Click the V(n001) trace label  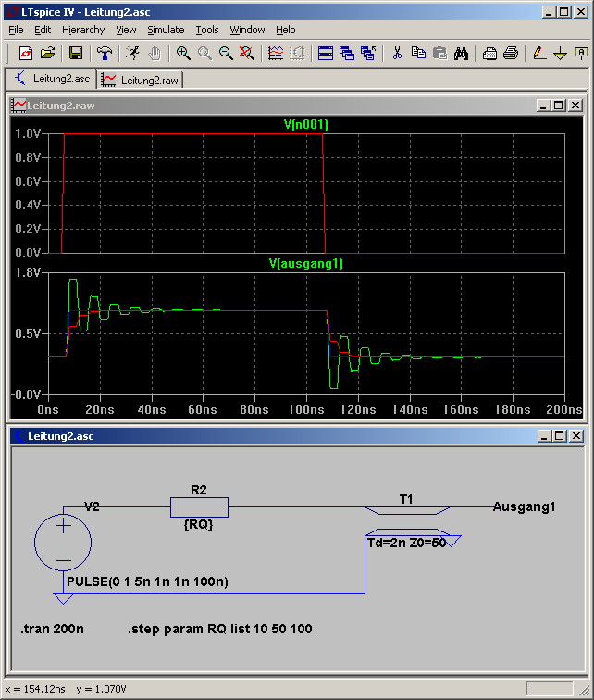click(306, 124)
